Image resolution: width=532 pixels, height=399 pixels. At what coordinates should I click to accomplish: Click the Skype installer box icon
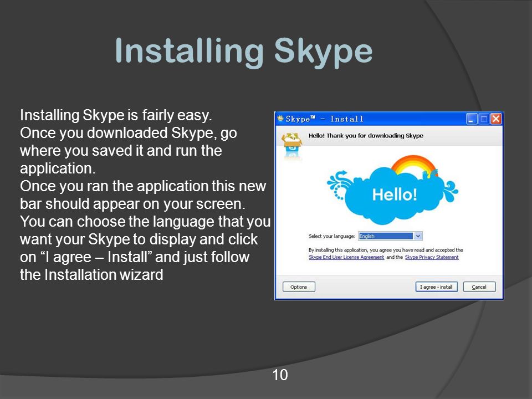click(292, 145)
